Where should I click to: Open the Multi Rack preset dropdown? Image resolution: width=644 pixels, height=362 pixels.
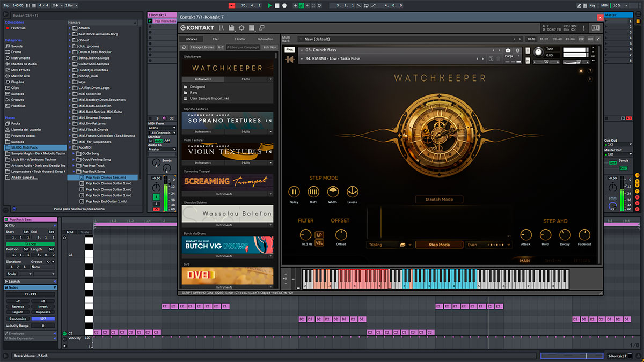411,39
